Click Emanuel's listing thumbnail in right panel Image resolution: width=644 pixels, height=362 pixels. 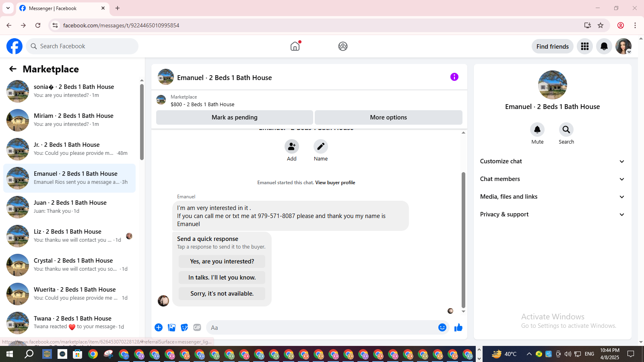(553, 85)
